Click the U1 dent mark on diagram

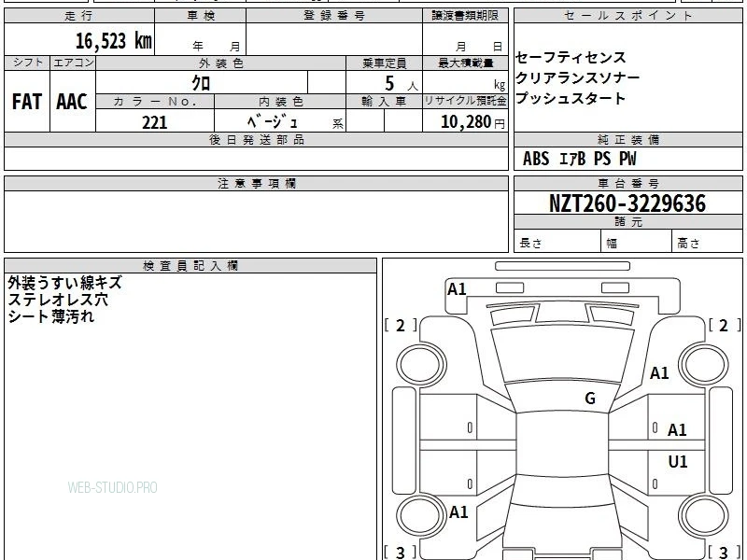click(678, 461)
